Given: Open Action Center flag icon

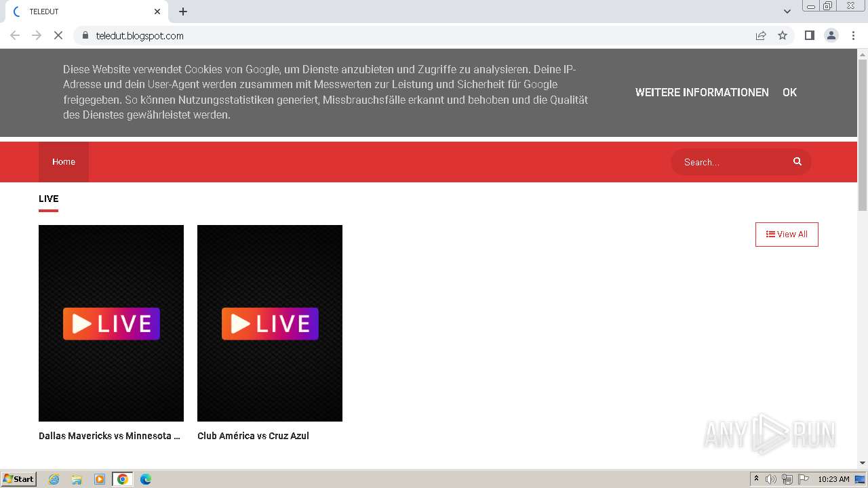Looking at the screenshot, I should point(804,479).
